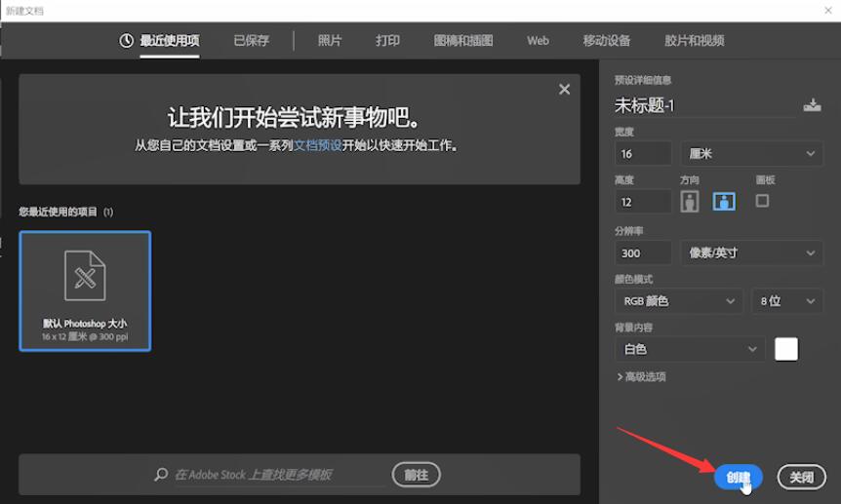Click the Adobe Stock template search field
Image resolution: width=841 pixels, height=504 pixels.
279,475
